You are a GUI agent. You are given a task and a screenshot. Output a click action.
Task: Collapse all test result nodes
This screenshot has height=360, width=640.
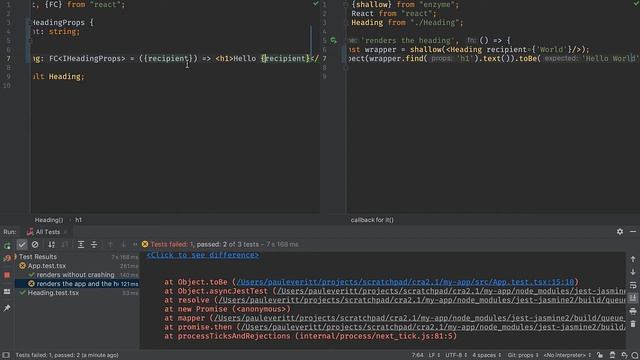pos(94,244)
